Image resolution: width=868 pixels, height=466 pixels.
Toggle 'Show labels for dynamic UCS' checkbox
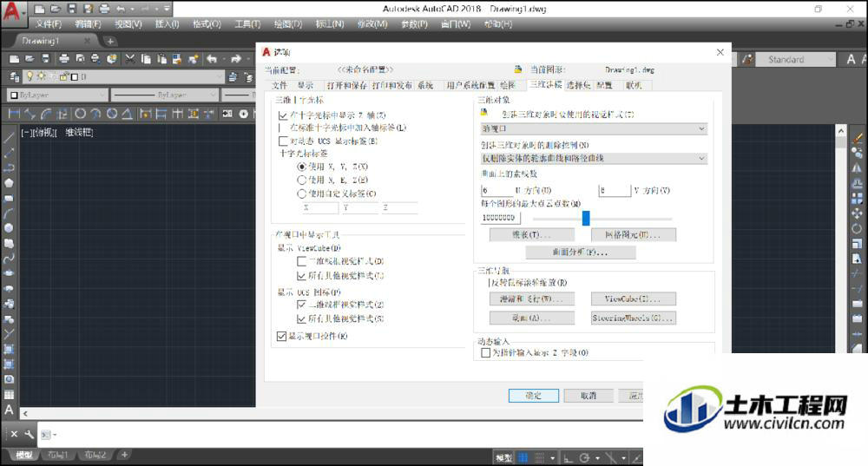click(283, 141)
